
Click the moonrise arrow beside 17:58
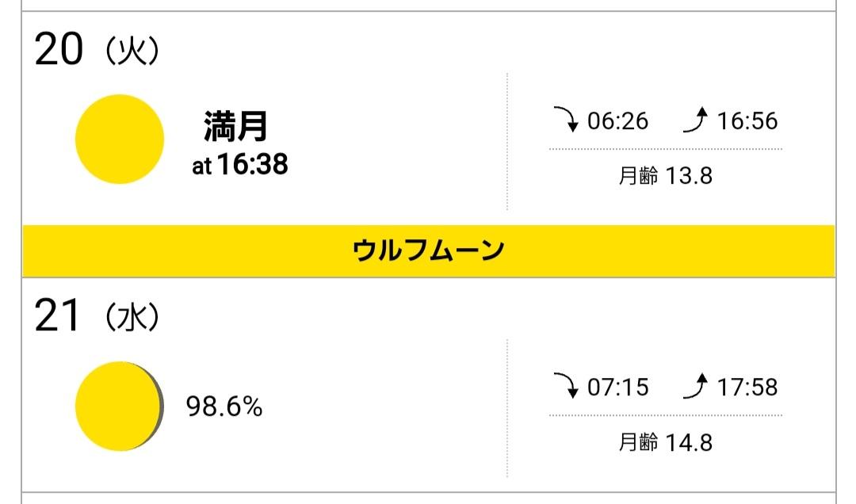(694, 388)
